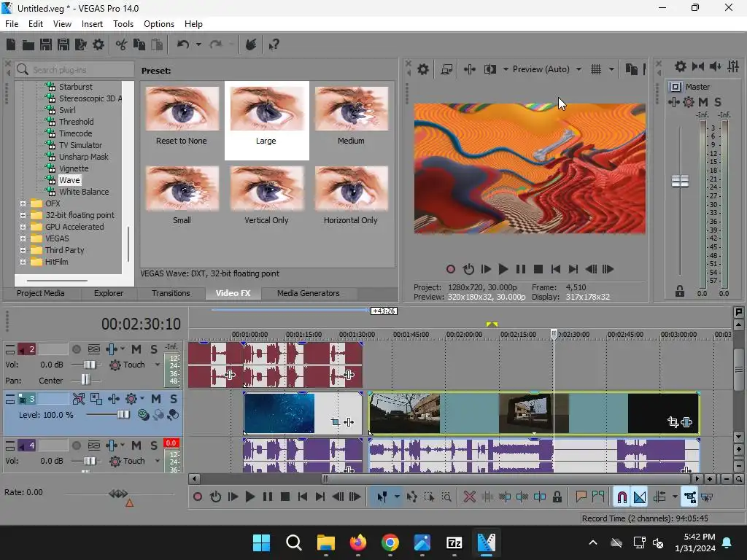The image size is (747, 560).
Task: Expand the HitFilm folder
Action: [x=23, y=262]
